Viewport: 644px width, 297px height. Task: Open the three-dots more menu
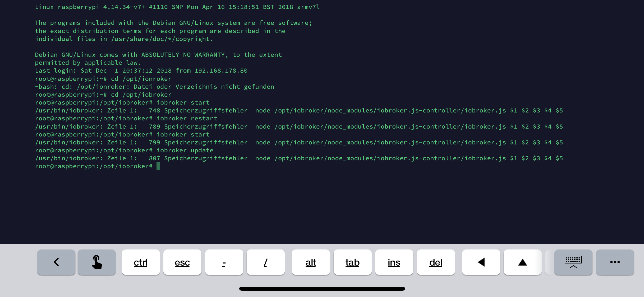point(615,262)
